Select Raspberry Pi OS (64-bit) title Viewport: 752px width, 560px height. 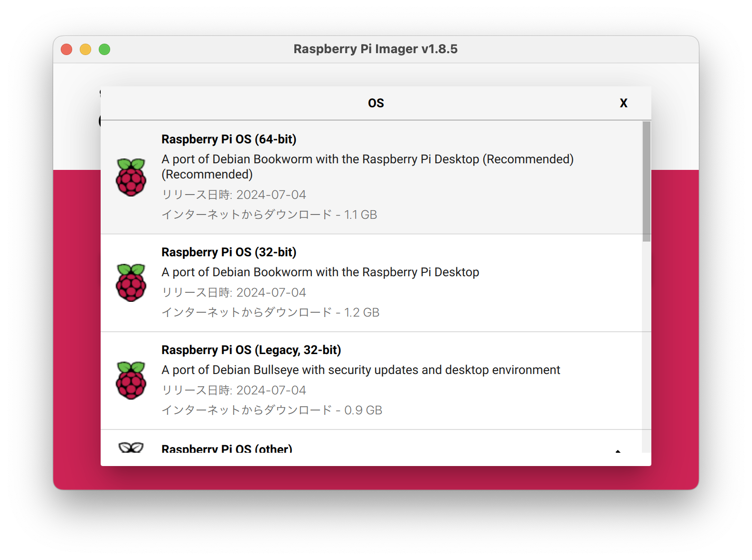click(229, 139)
